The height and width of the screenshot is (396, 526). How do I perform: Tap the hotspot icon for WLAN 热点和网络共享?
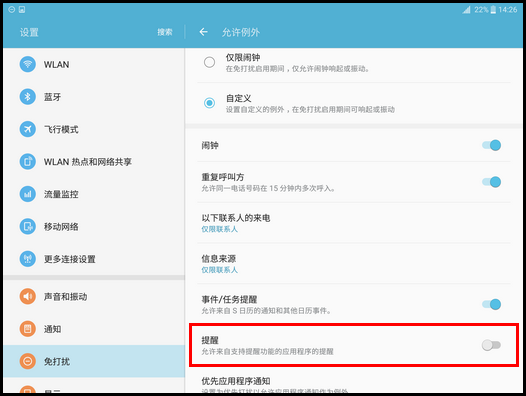click(28, 161)
